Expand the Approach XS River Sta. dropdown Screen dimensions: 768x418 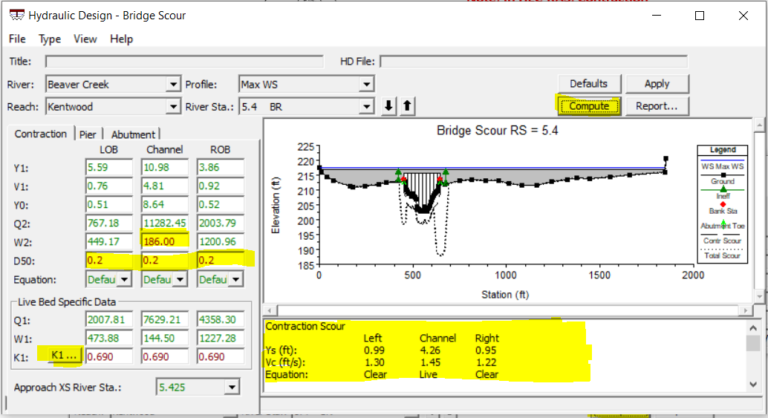[232, 387]
